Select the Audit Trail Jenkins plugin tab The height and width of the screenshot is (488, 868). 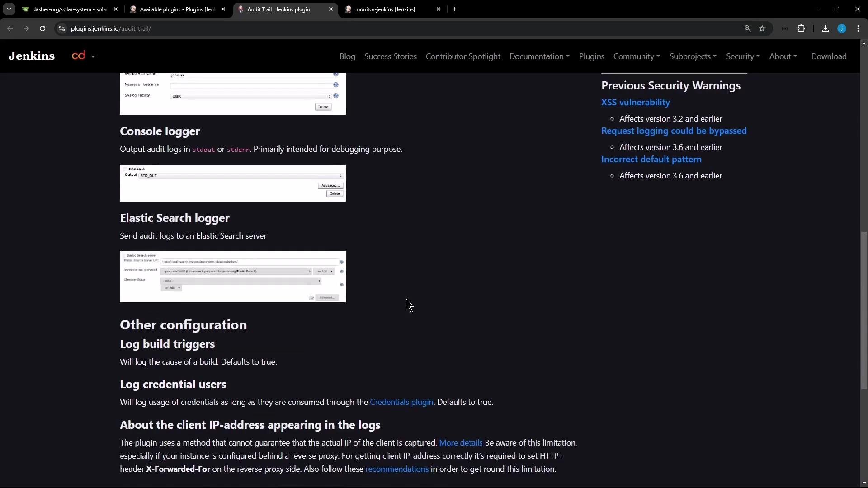pos(285,9)
